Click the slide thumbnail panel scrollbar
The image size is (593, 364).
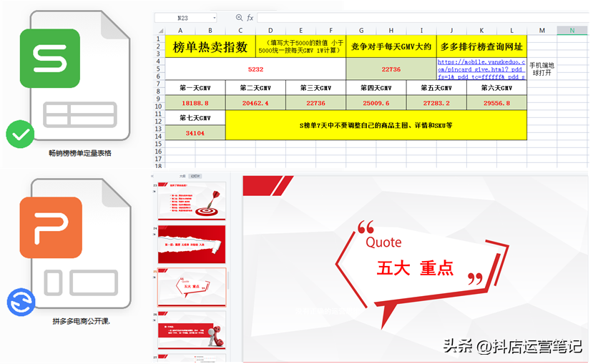[228, 280]
